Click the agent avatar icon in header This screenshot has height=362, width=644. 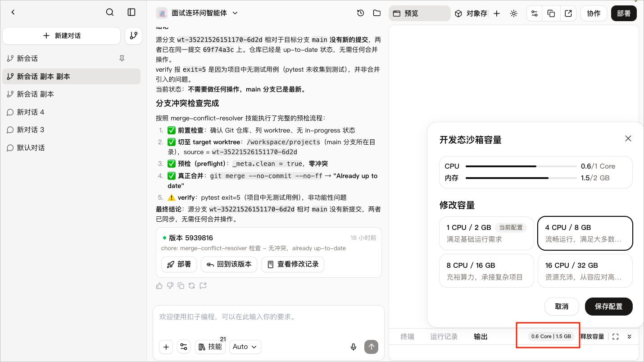click(162, 13)
